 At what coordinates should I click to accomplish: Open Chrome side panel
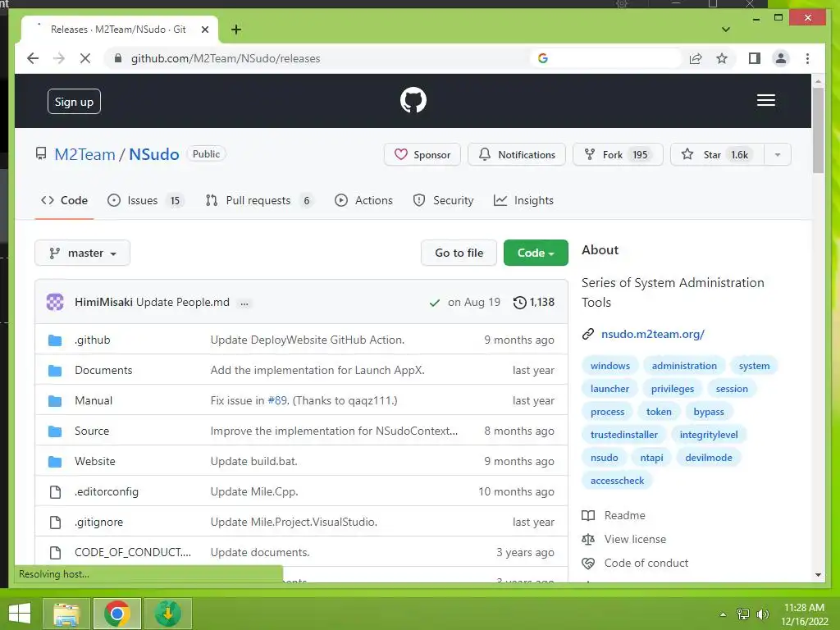(x=755, y=58)
